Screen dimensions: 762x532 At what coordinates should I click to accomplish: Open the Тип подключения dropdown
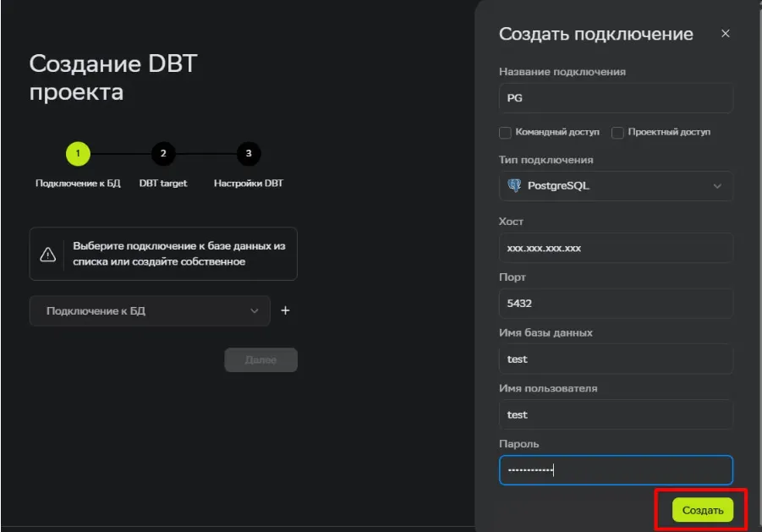click(615, 186)
